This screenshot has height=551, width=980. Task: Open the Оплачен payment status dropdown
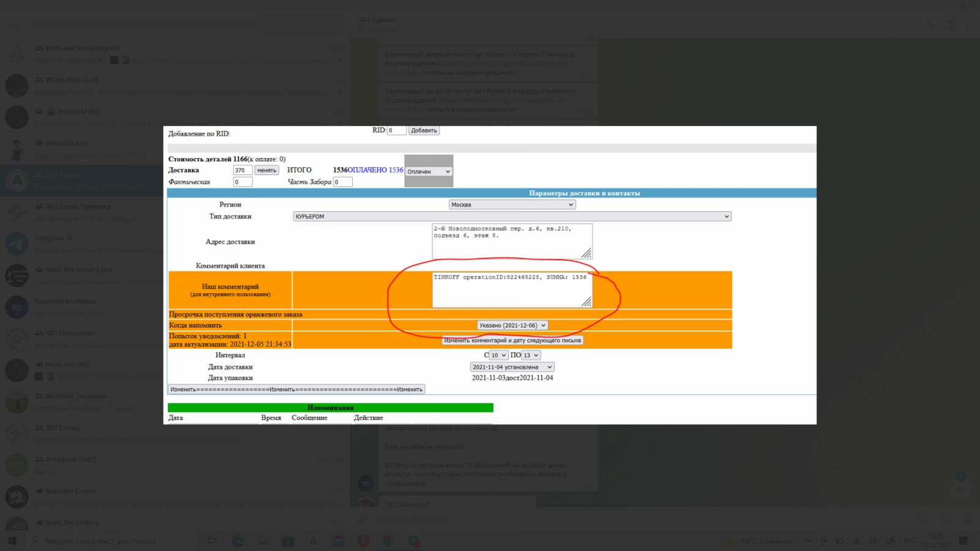pos(429,171)
